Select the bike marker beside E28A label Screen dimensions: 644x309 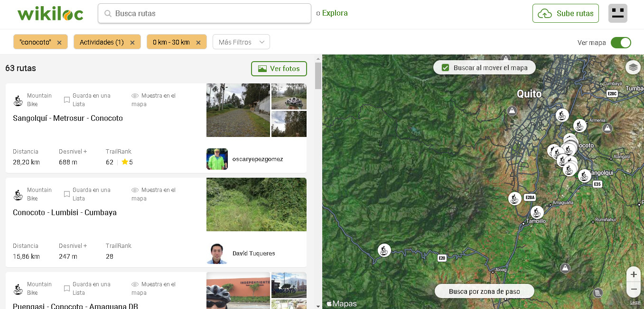[515, 198]
